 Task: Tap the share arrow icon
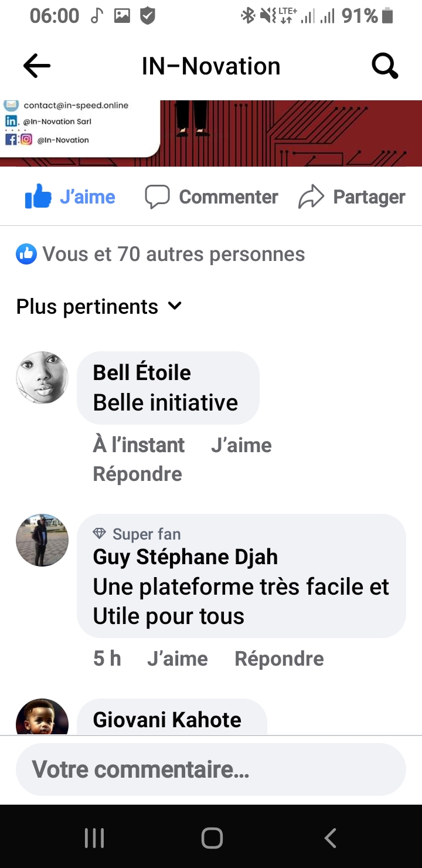pyautogui.click(x=311, y=197)
